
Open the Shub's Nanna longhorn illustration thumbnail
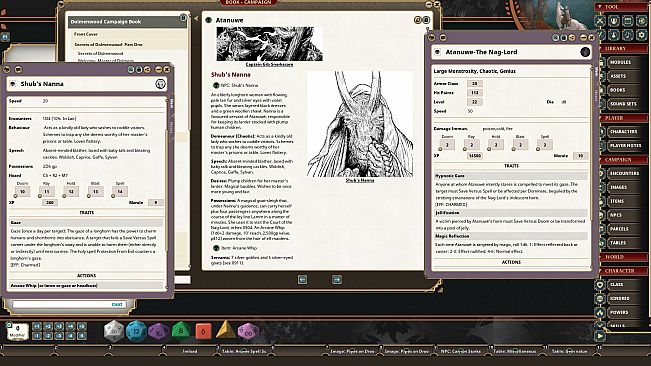(x=360, y=124)
